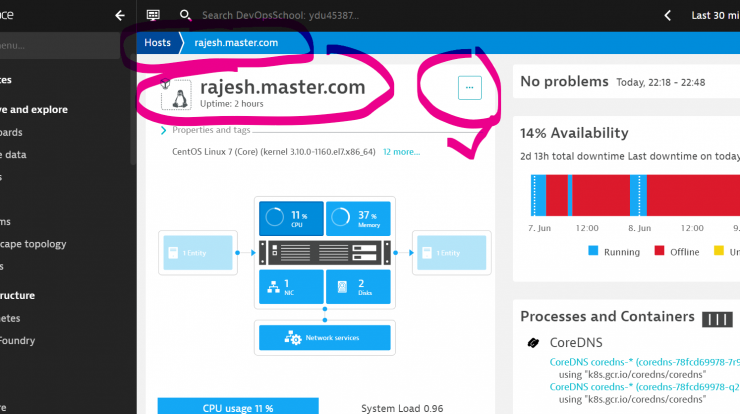Open the three-dots more options button

[470, 88]
